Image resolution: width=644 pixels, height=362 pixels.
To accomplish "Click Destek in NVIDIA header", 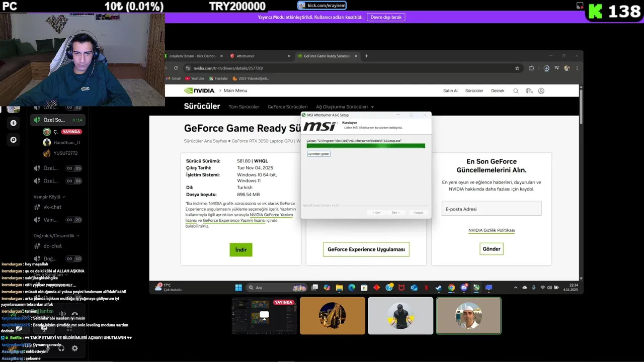I will (498, 90).
